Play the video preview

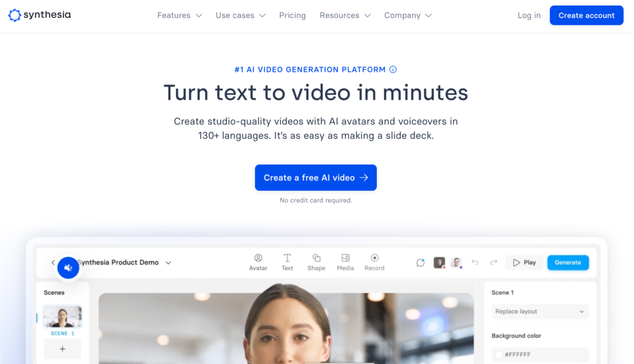pyautogui.click(x=524, y=262)
